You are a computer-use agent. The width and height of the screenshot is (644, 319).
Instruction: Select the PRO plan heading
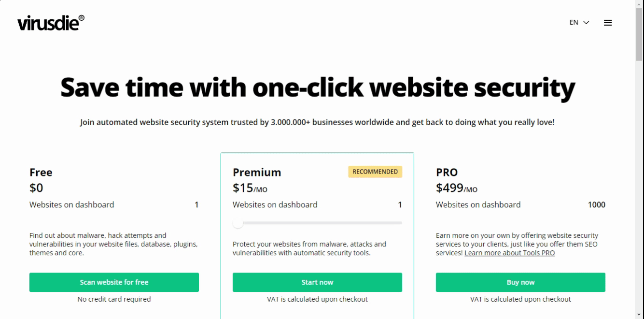(x=447, y=172)
